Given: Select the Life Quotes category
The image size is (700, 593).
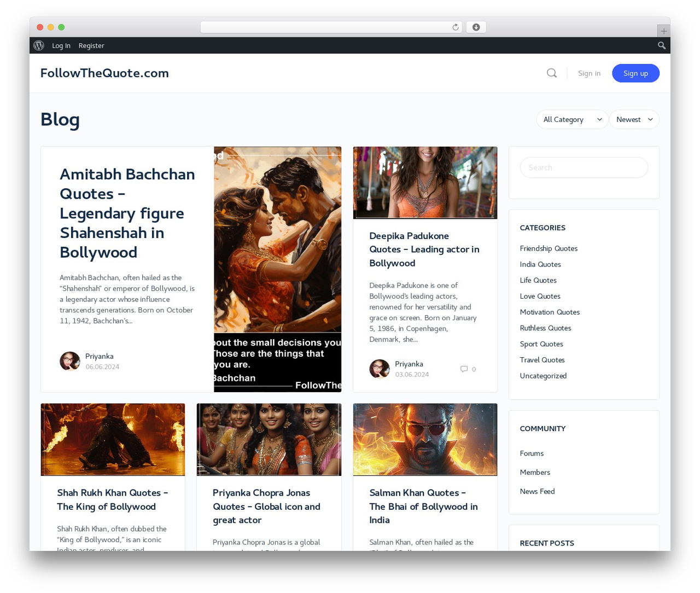Looking at the screenshot, I should [538, 280].
